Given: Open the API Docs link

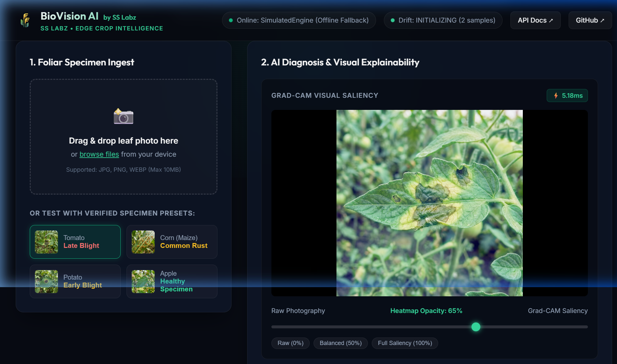Looking at the screenshot, I should (535, 20).
